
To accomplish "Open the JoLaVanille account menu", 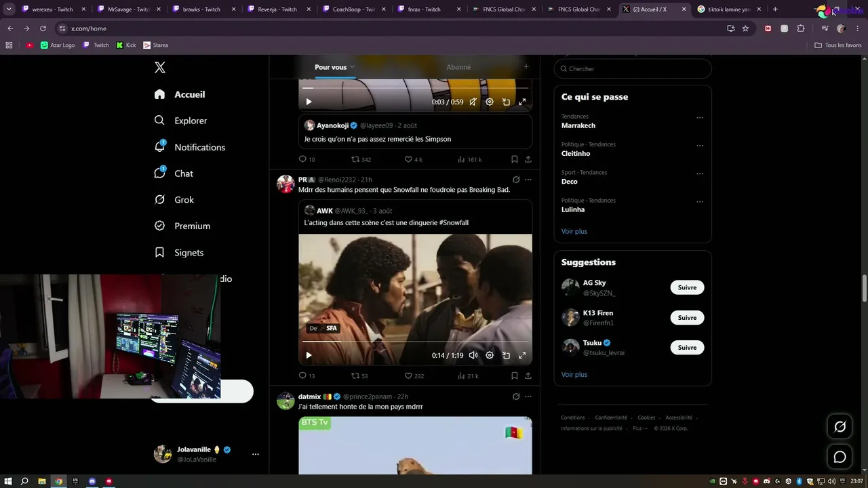I will coord(207,454).
